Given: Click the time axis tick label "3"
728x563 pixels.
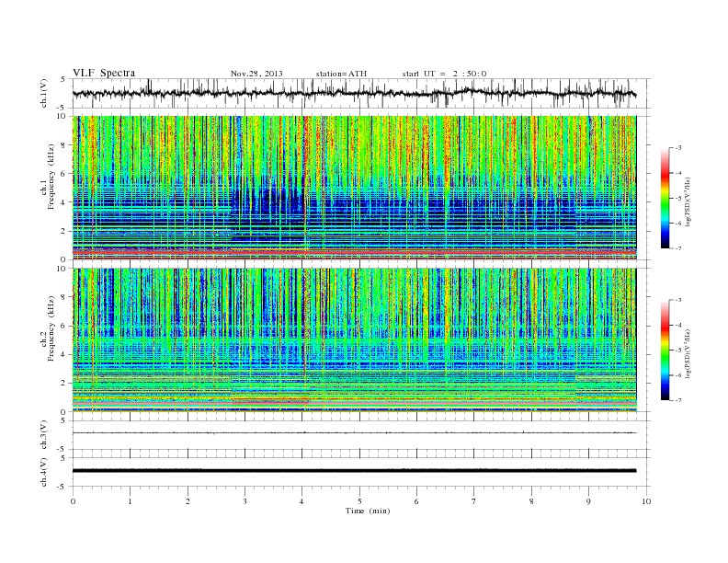Looking at the screenshot, I should point(245,501).
